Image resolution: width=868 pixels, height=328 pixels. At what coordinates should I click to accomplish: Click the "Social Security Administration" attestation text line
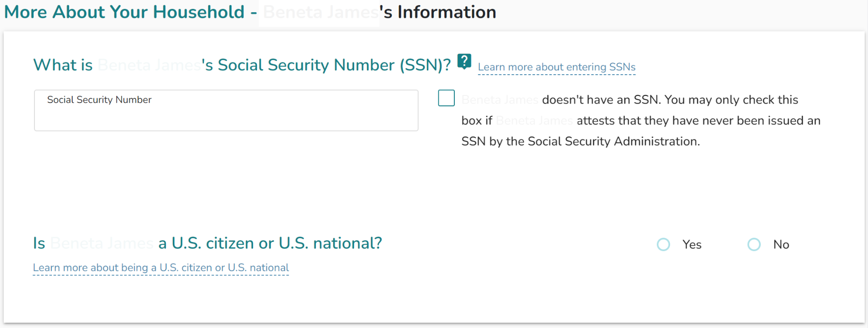580,141
